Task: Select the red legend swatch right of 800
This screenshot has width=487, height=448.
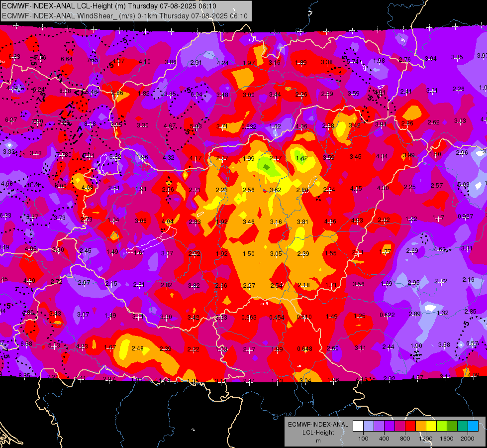Action: pyautogui.click(x=410, y=426)
